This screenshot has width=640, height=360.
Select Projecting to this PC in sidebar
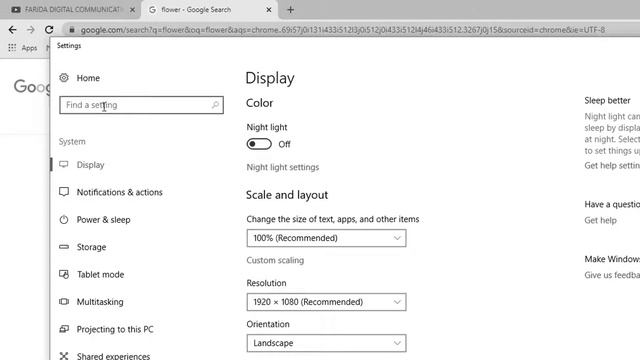click(115, 329)
